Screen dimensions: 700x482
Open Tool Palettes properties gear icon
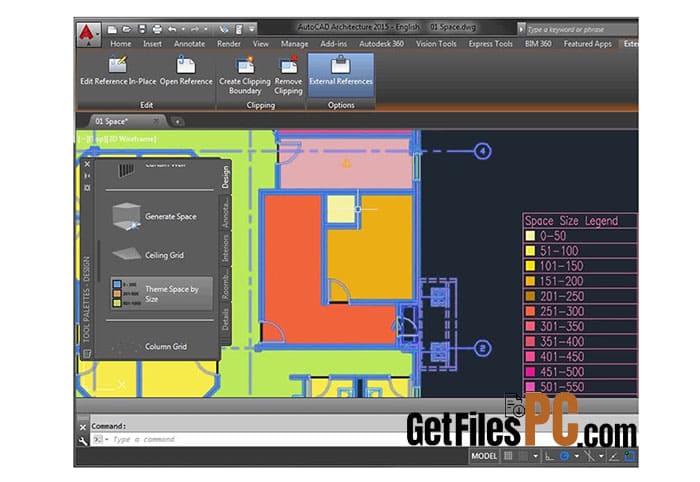[87, 188]
